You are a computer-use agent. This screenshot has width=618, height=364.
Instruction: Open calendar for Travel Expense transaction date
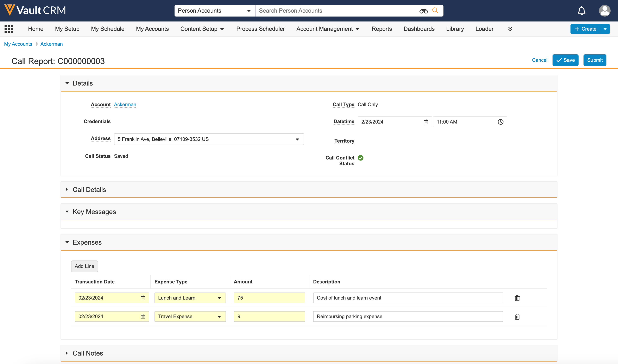143,317
